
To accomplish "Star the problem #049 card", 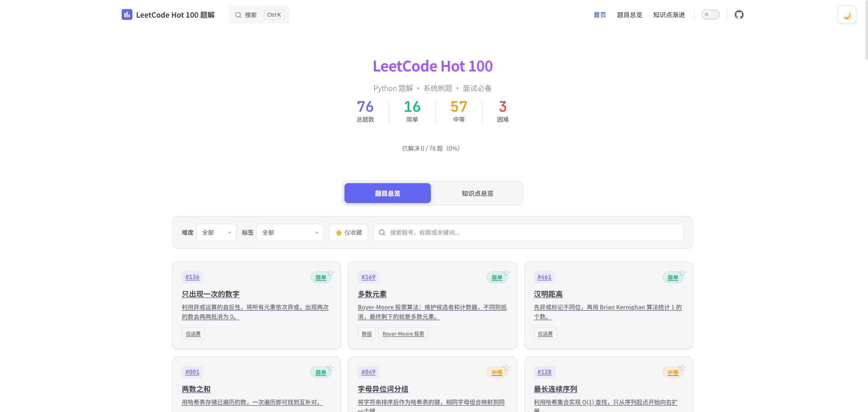I will tap(506, 368).
